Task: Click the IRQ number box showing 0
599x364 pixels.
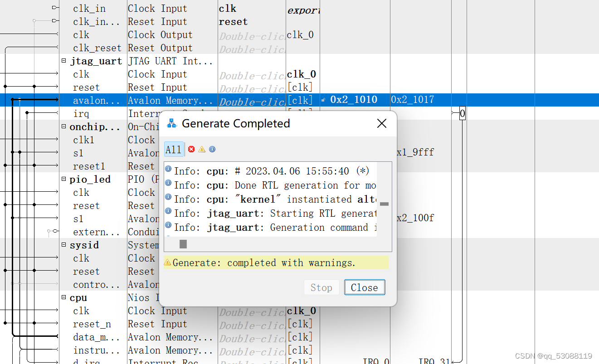Action: click(x=462, y=113)
